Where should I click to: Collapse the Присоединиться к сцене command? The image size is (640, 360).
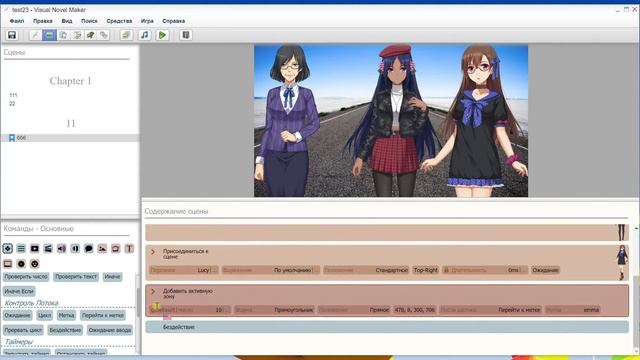click(153, 252)
